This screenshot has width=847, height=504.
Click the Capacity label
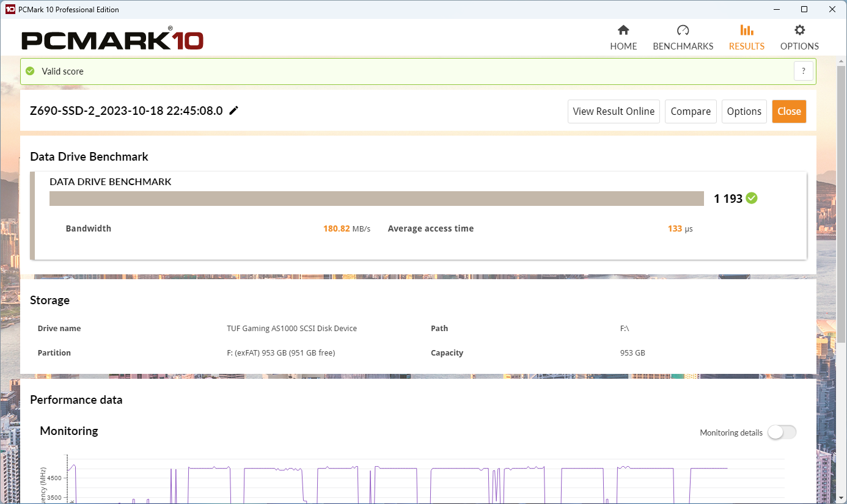coord(447,352)
